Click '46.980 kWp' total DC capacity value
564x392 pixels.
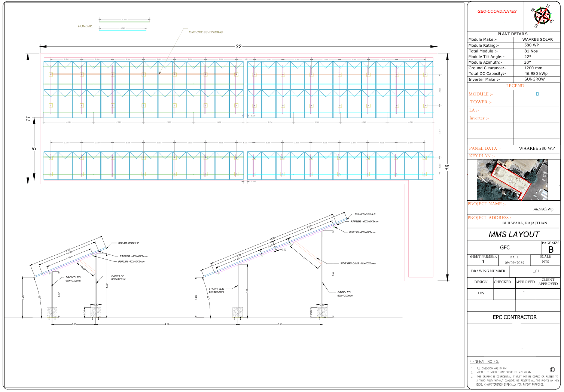point(536,73)
